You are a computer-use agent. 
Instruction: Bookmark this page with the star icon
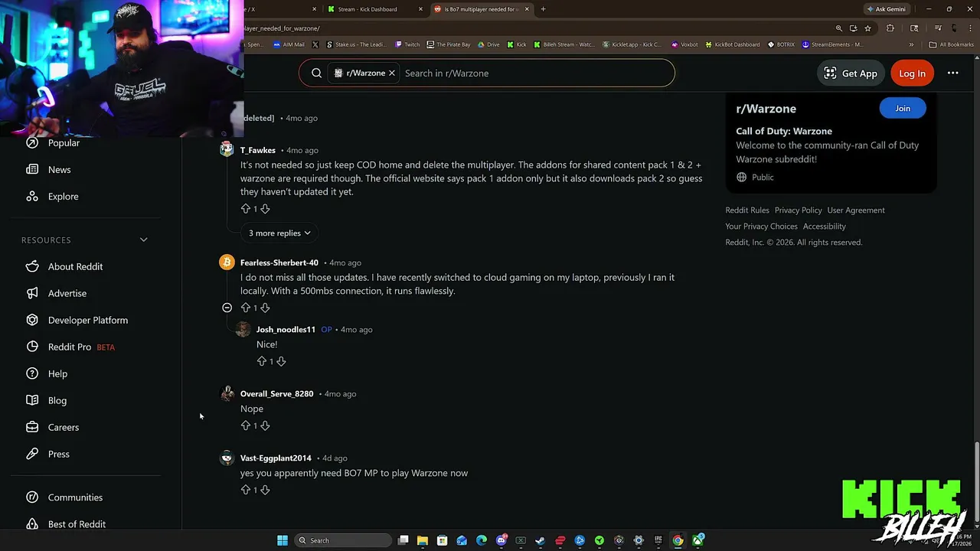click(867, 28)
